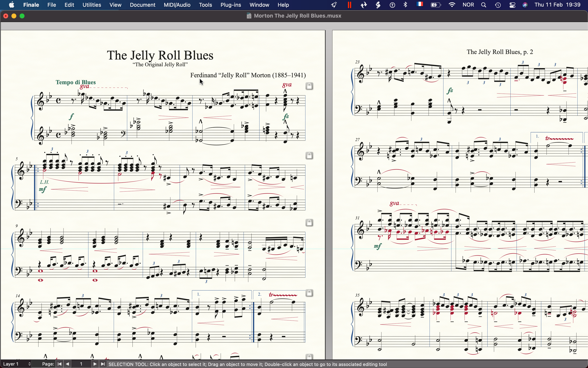Open the French flag menu bar item

(420, 4)
